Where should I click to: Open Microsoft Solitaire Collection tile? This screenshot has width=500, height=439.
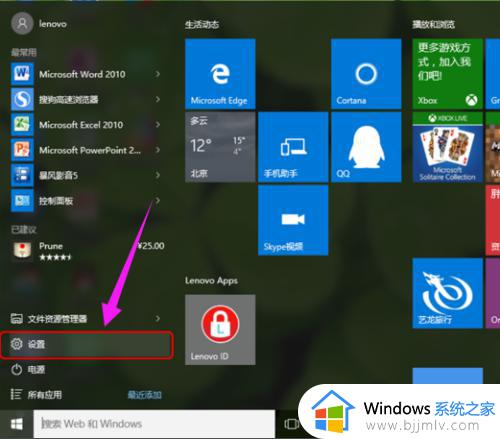(x=447, y=147)
